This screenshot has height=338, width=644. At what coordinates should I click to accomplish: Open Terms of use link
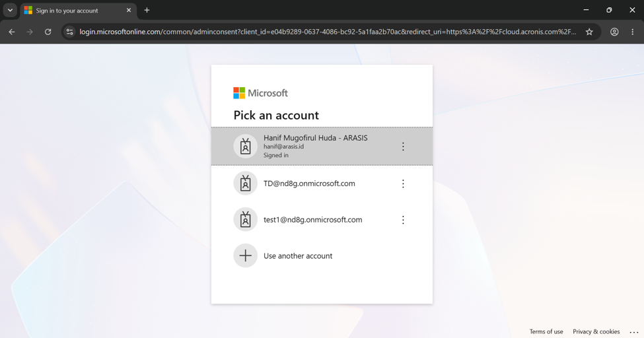tap(546, 331)
